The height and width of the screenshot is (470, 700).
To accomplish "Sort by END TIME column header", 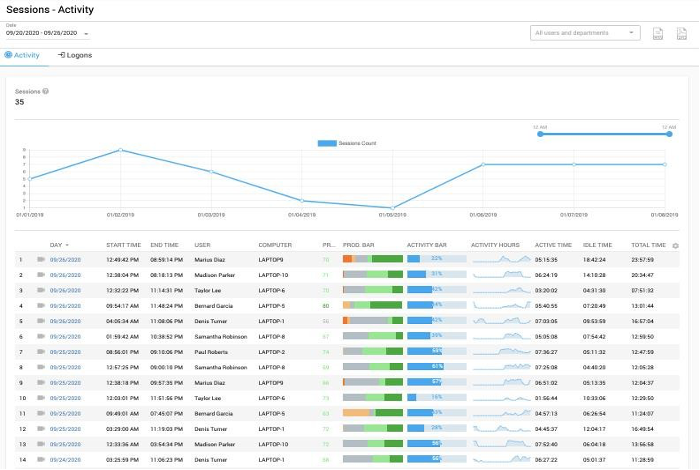I will [164, 245].
